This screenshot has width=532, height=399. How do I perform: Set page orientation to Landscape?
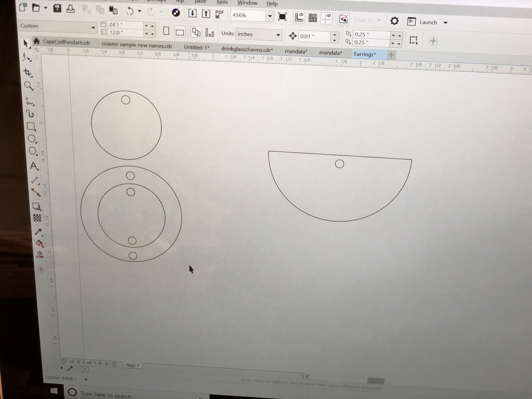click(x=180, y=32)
